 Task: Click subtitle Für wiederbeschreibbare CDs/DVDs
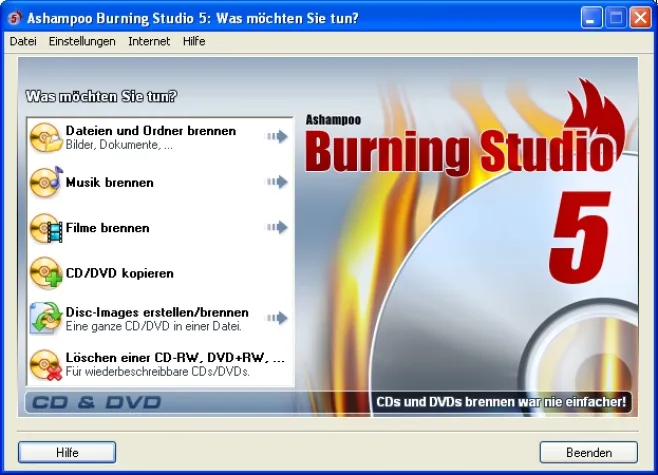coord(158,371)
